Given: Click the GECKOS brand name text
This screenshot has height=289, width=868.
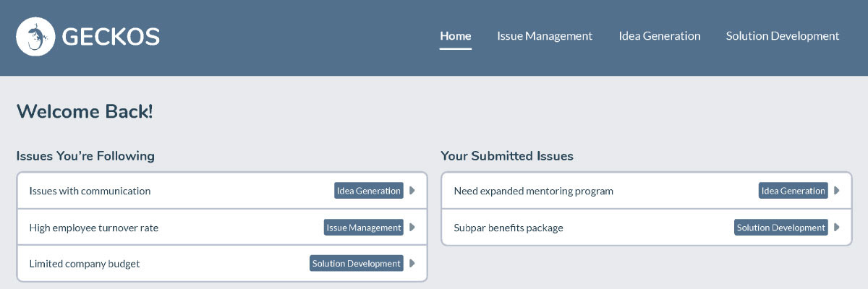Looking at the screenshot, I should pos(111,36).
